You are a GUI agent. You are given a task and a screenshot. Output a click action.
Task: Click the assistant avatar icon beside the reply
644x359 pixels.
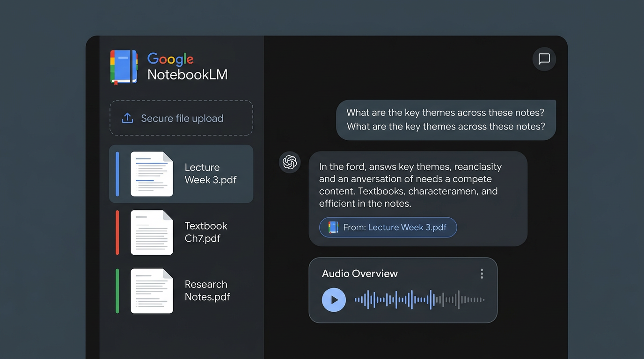coord(290,162)
